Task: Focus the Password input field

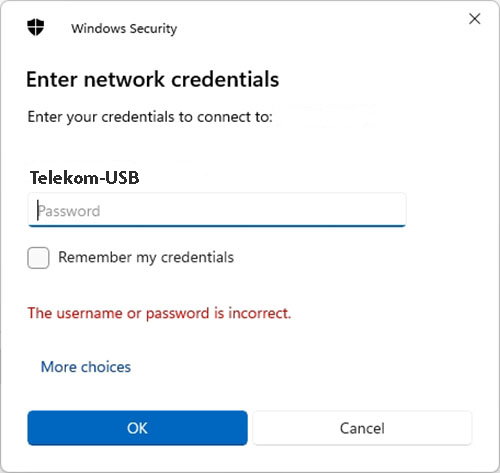Action: (217, 210)
